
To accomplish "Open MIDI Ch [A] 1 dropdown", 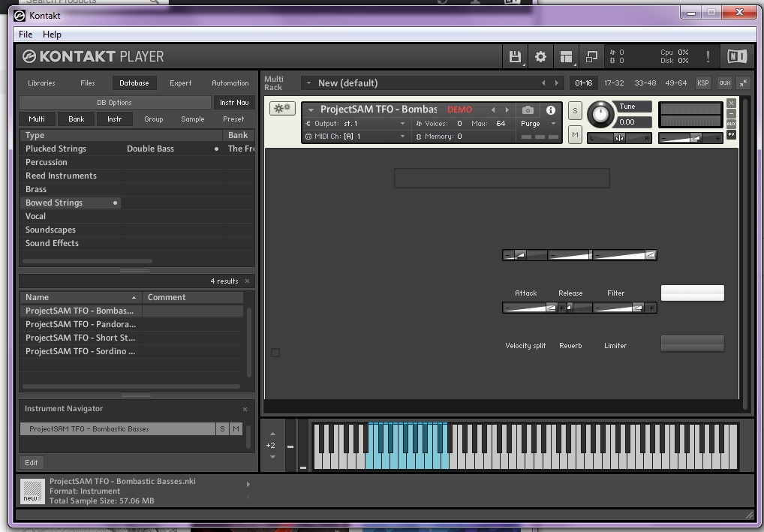I will [x=402, y=137].
